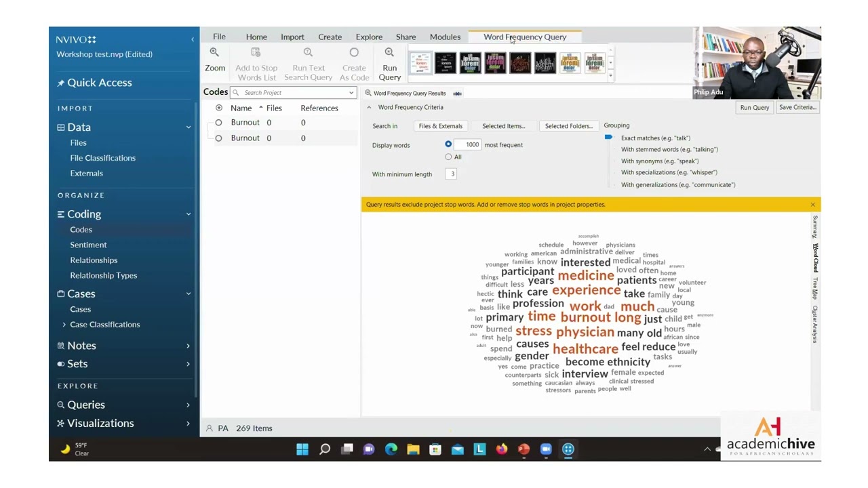Open File Explorer from the taskbar

pos(413,449)
